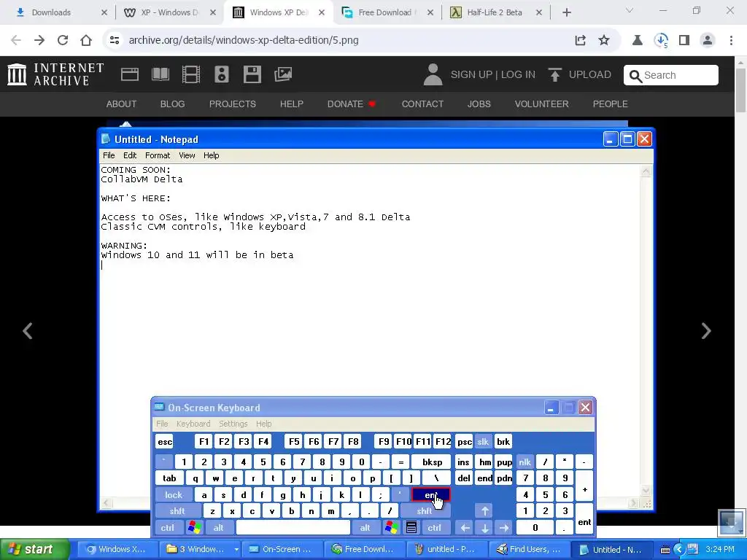Screen dimensions: 747x560
Task: Click the SIGN UP link
Action: 471,75
